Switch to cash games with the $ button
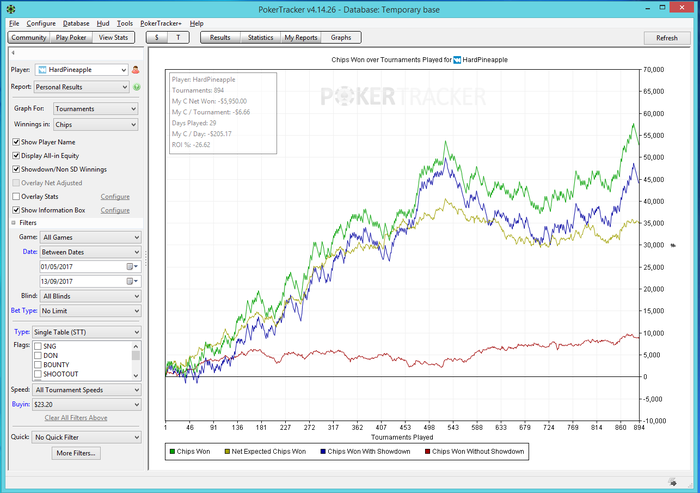 156,37
